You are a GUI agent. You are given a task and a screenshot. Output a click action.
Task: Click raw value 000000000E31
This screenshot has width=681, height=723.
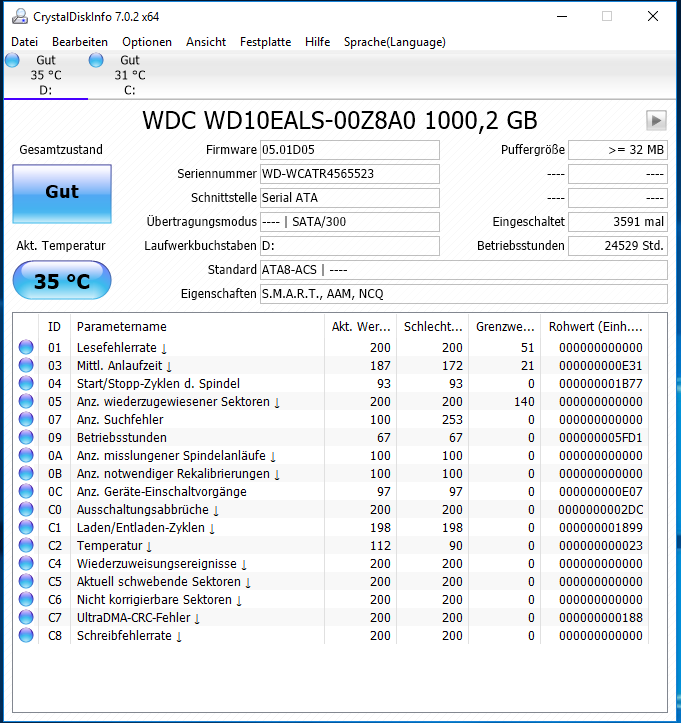click(x=600, y=366)
